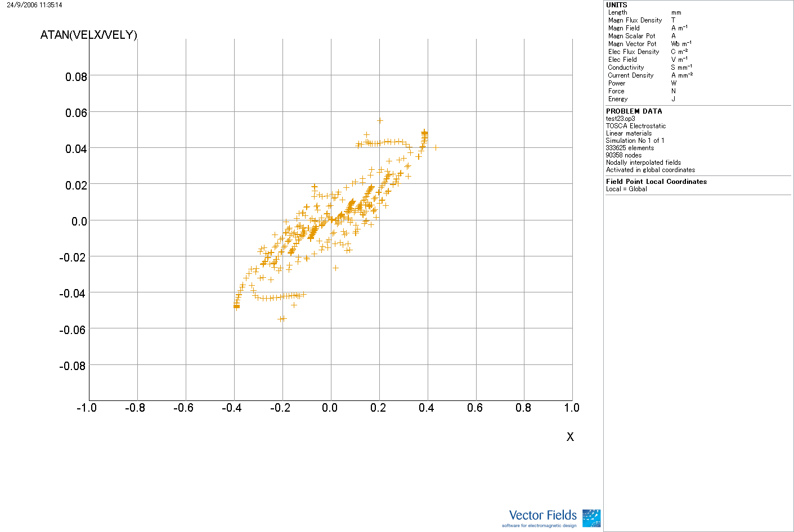The height and width of the screenshot is (532, 794).
Task: Click the PROBLEM DATA heading
Action: coord(634,111)
